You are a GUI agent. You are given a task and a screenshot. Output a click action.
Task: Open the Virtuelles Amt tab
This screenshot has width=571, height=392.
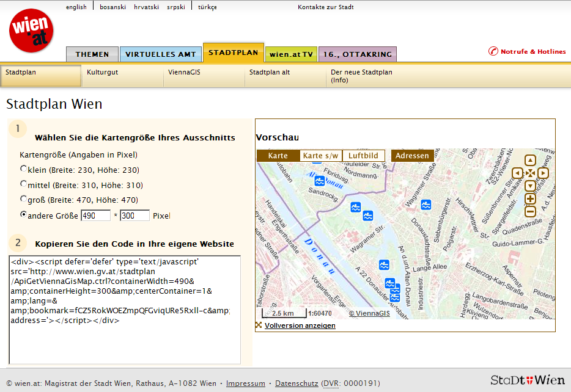tap(161, 54)
